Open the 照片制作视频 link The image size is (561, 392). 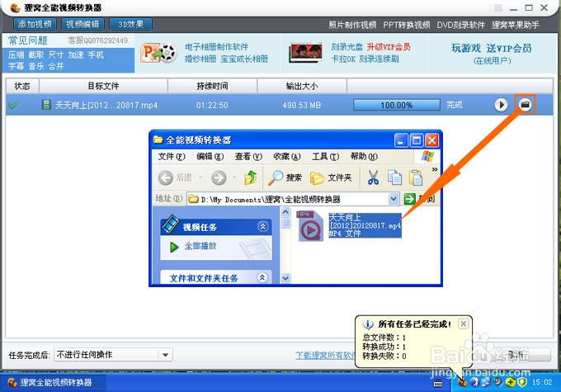point(352,25)
